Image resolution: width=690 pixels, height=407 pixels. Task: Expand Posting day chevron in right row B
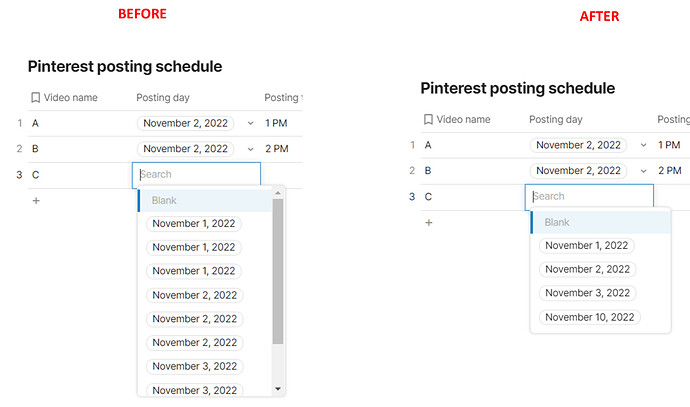click(x=644, y=171)
